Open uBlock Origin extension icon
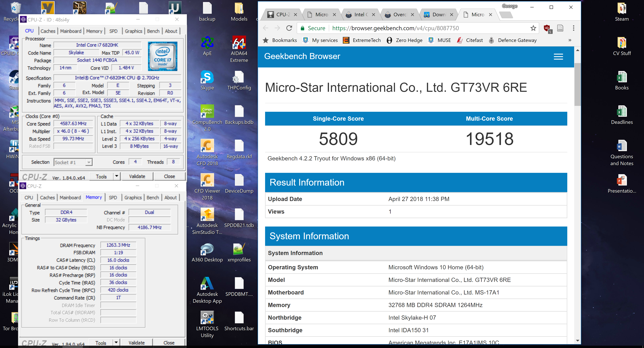644x348 pixels. [547, 29]
